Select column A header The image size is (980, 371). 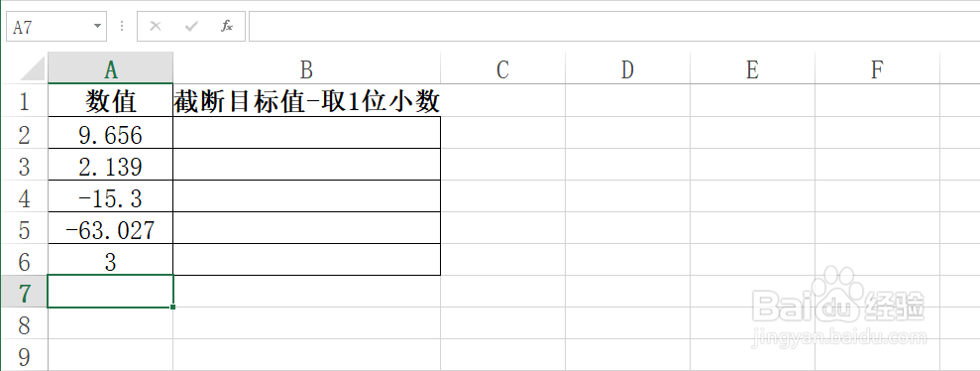pos(111,69)
